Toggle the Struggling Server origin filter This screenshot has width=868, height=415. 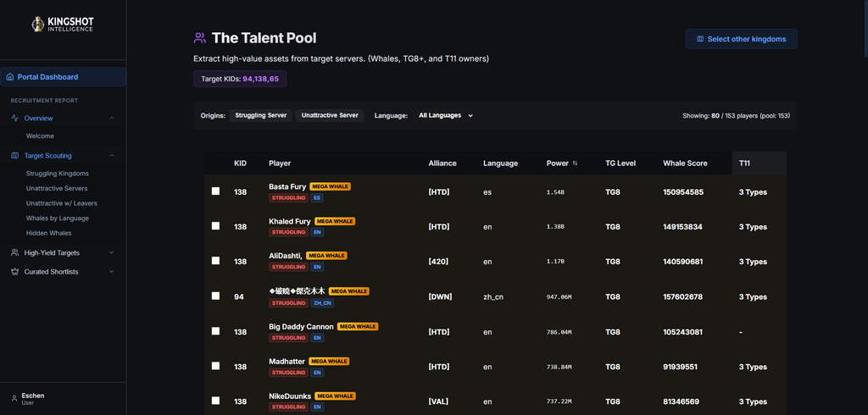coord(261,116)
